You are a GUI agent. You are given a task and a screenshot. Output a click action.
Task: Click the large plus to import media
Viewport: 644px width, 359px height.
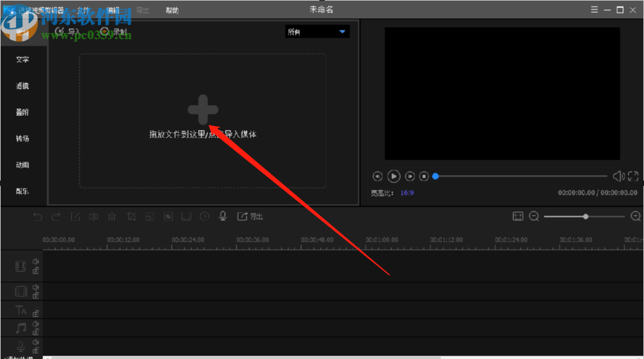coord(203,110)
